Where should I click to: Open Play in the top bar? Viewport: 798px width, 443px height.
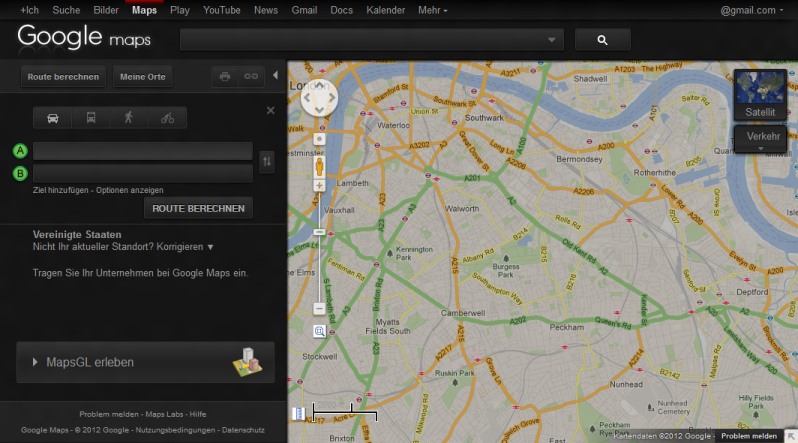[x=180, y=10]
